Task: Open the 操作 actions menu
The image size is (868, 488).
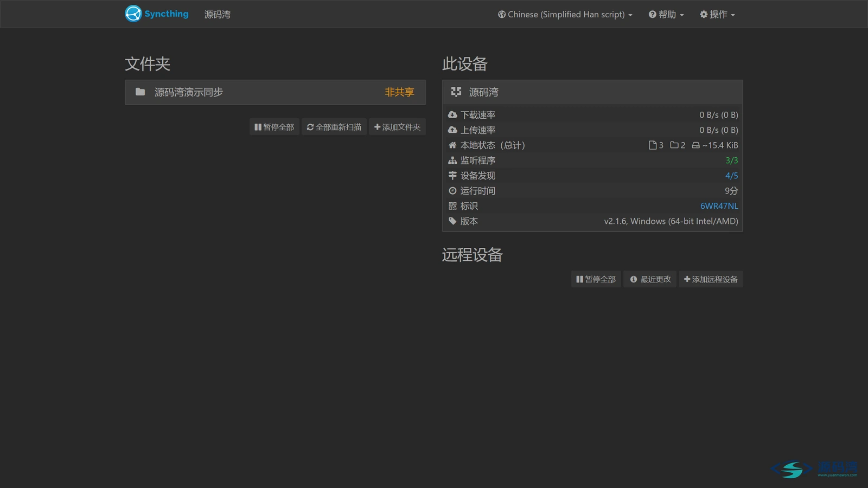Action: 717,15
